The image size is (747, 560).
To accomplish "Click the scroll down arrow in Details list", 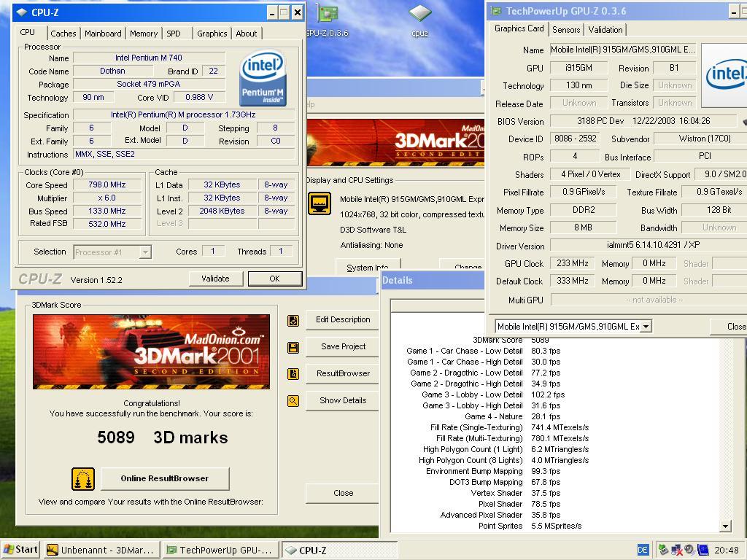I will tap(725, 526).
